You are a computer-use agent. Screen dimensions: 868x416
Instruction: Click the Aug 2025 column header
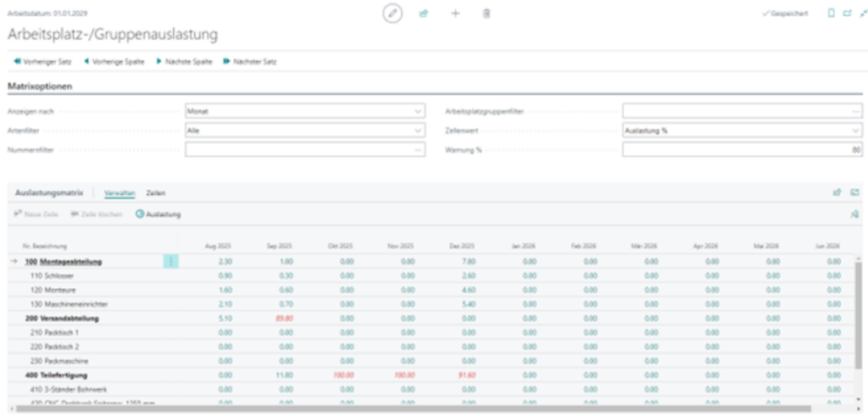pos(218,247)
